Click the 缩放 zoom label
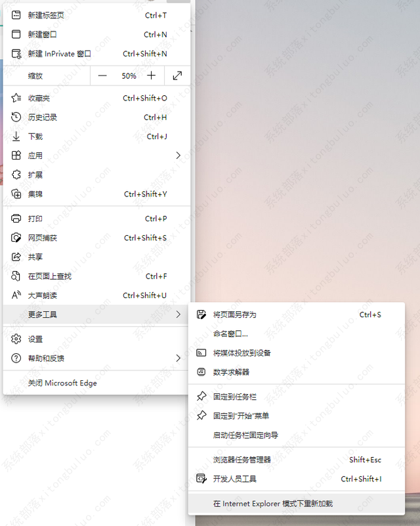Screen dimensions: 420x526 tap(35, 76)
